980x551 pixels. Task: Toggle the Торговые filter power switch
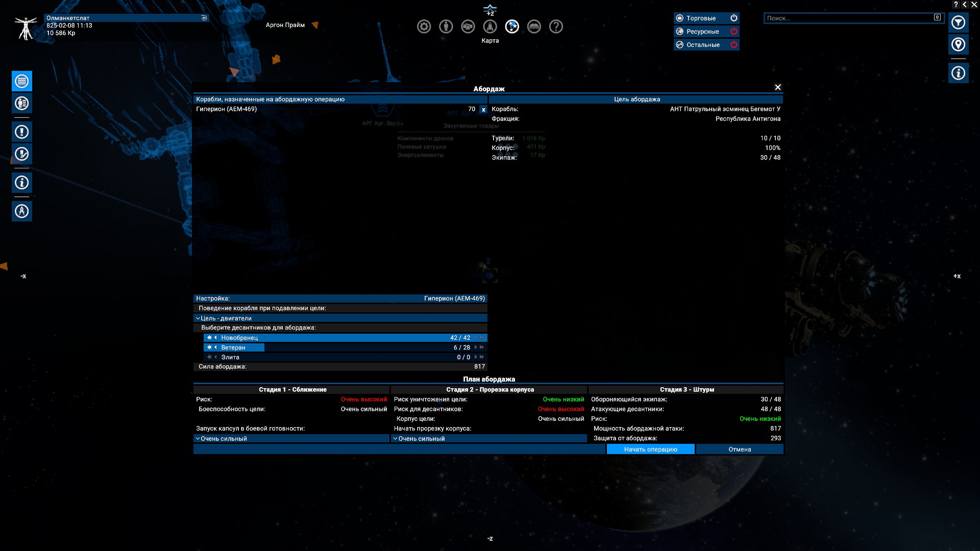733,18
